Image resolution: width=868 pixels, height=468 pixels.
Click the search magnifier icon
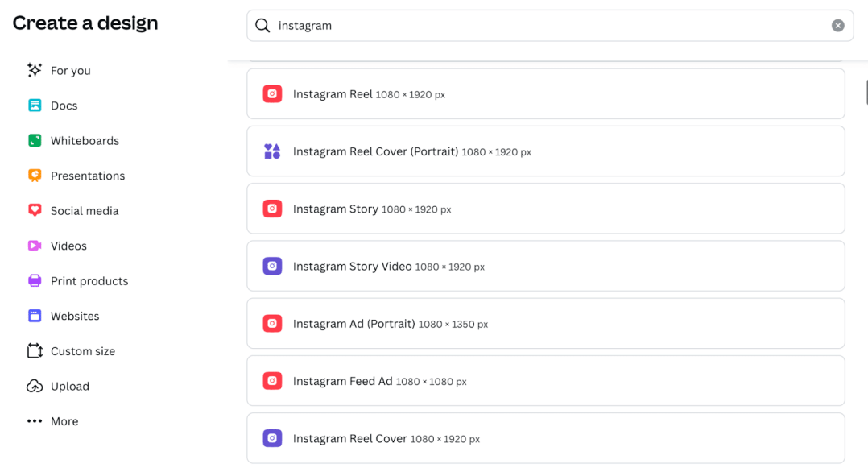coord(262,26)
